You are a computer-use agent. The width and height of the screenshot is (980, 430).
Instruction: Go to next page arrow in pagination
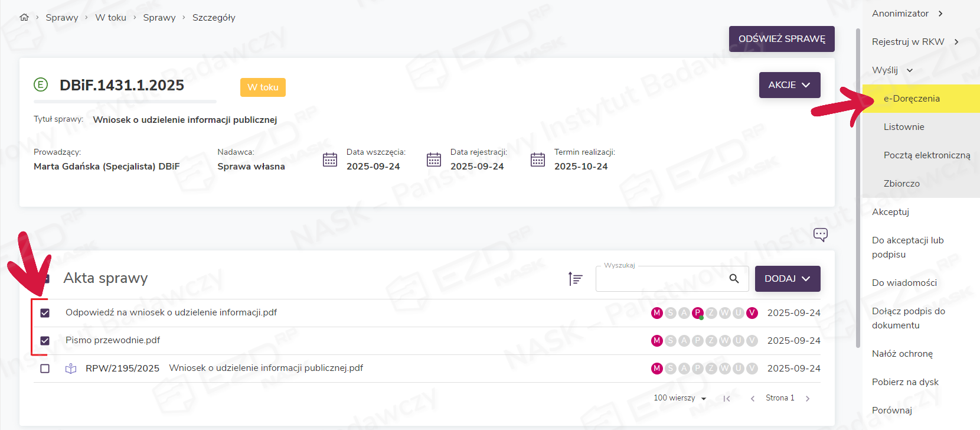coord(808,399)
